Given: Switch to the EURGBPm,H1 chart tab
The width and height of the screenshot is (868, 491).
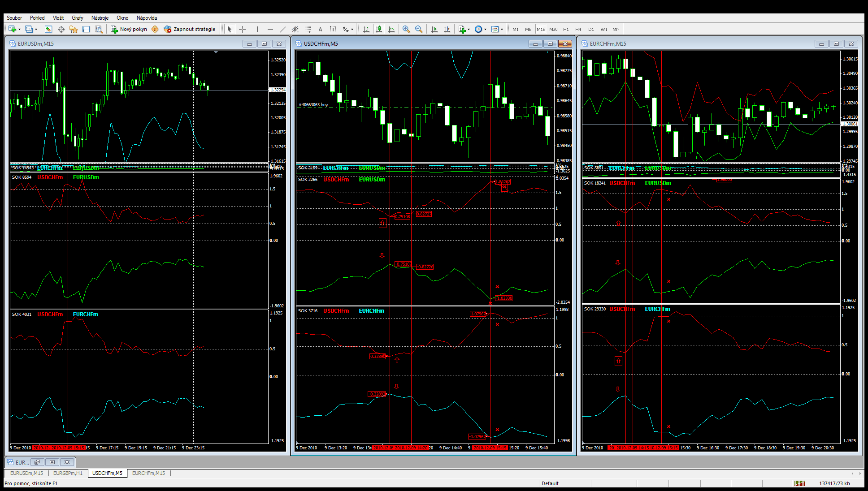Looking at the screenshot, I should pos(68,473).
